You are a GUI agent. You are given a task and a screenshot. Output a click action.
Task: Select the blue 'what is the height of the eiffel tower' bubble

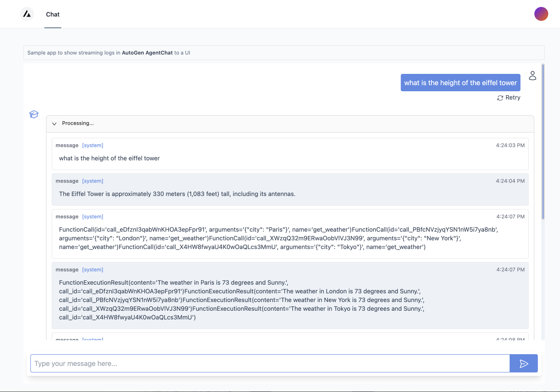461,83
